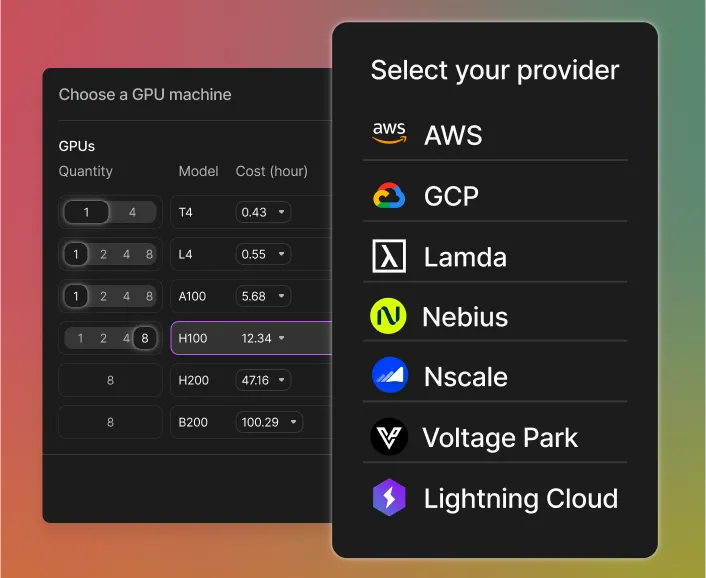The image size is (706, 578).
Task: Select the H200 GPU model row
Action: point(251,380)
